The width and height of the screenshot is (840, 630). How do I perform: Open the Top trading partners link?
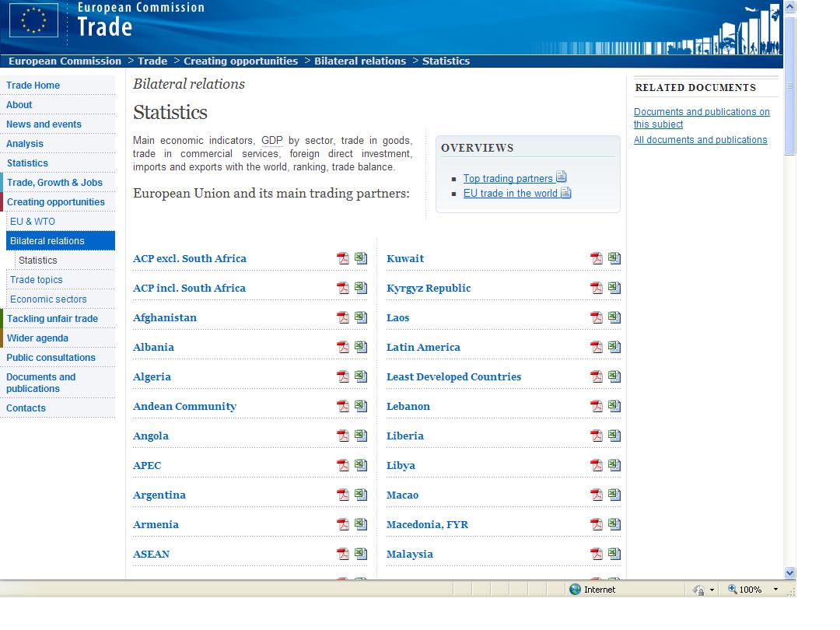coord(508,179)
